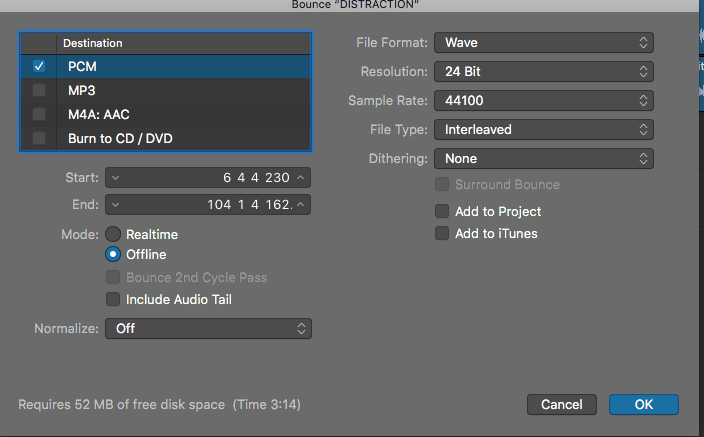Enable the Add to iTunes checkbox

pos(442,233)
